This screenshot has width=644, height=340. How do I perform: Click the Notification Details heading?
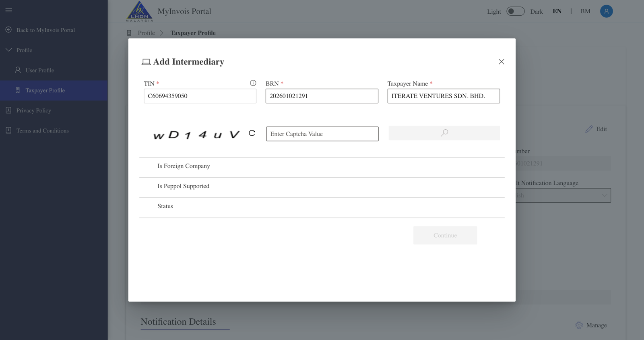(178, 321)
